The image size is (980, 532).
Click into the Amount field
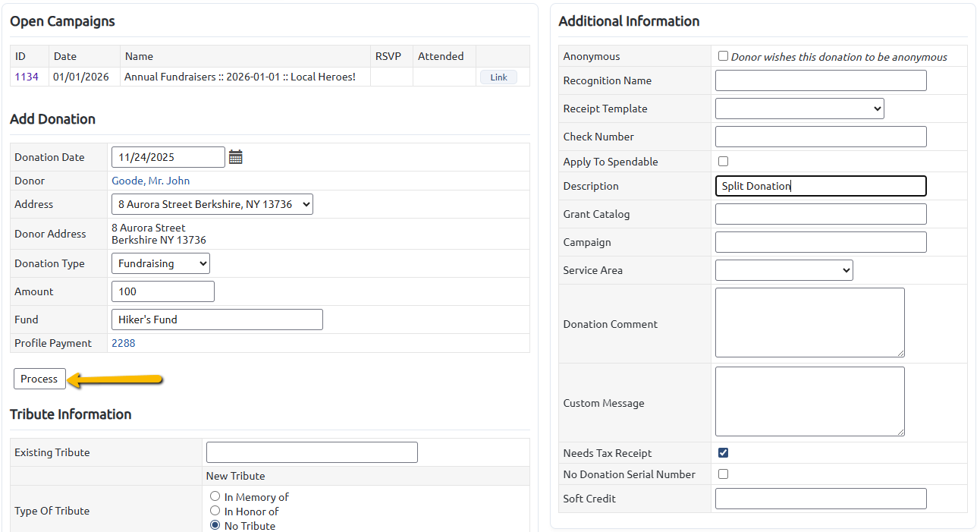163,291
